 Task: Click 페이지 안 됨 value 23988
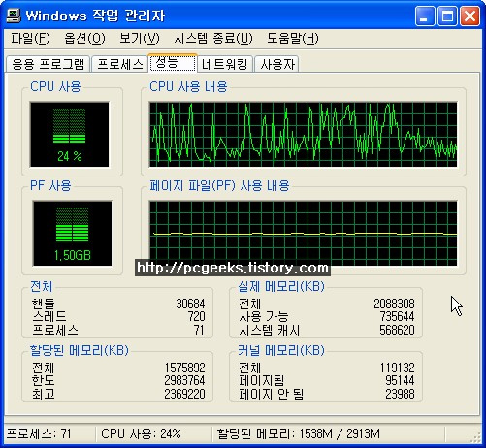400,394
